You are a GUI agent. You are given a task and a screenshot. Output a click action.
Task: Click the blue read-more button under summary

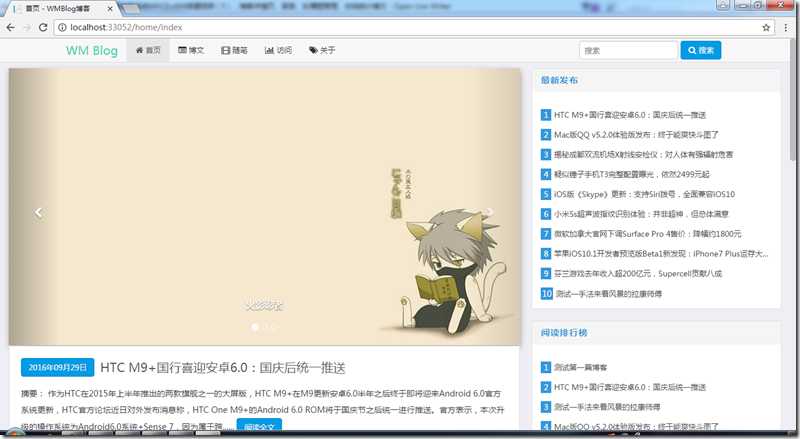click(x=259, y=425)
